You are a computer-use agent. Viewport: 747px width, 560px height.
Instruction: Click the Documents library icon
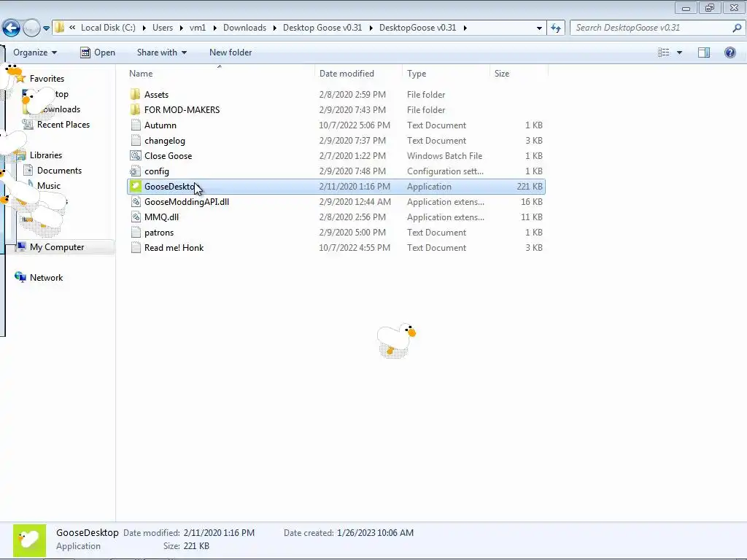click(x=28, y=170)
